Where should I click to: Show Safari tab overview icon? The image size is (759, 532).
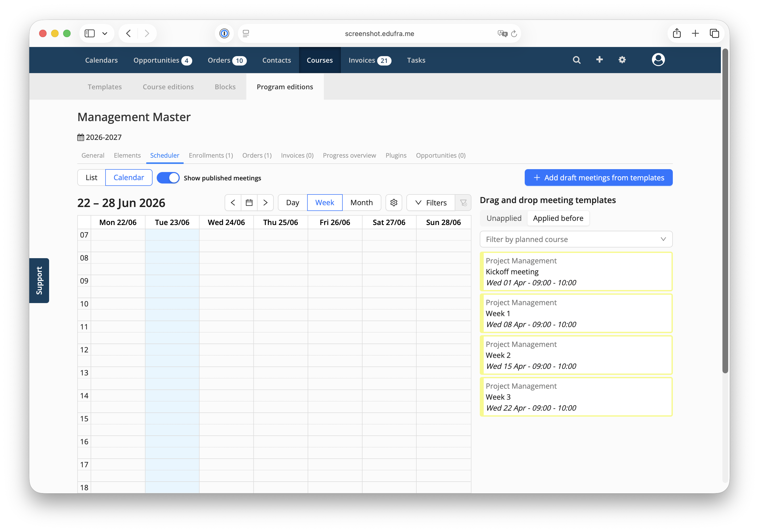714,33
